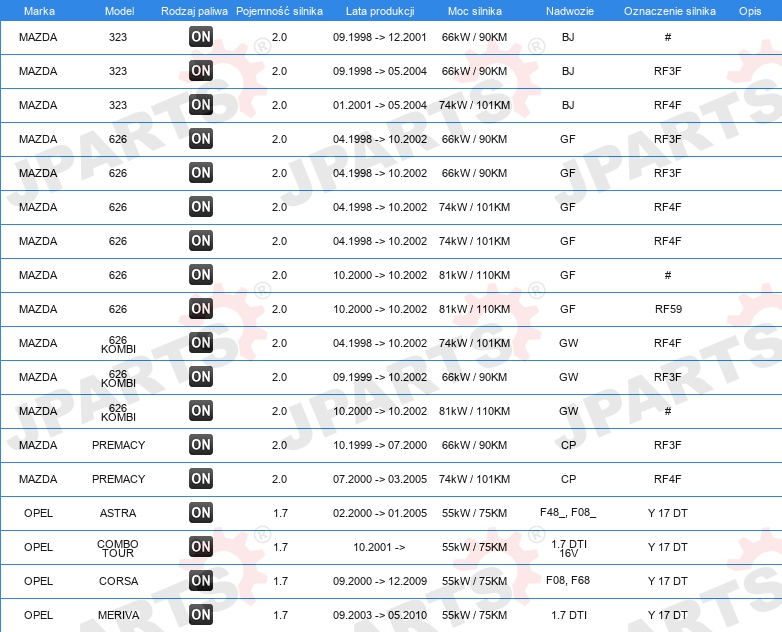782x632 pixels.
Task: Click the Nadwozie column header
Action: [x=570, y=11]
